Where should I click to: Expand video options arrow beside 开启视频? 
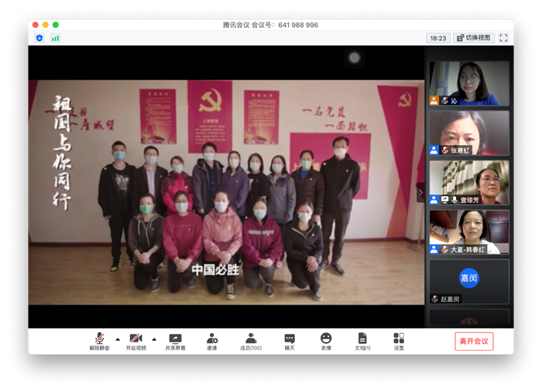point(154,339)
